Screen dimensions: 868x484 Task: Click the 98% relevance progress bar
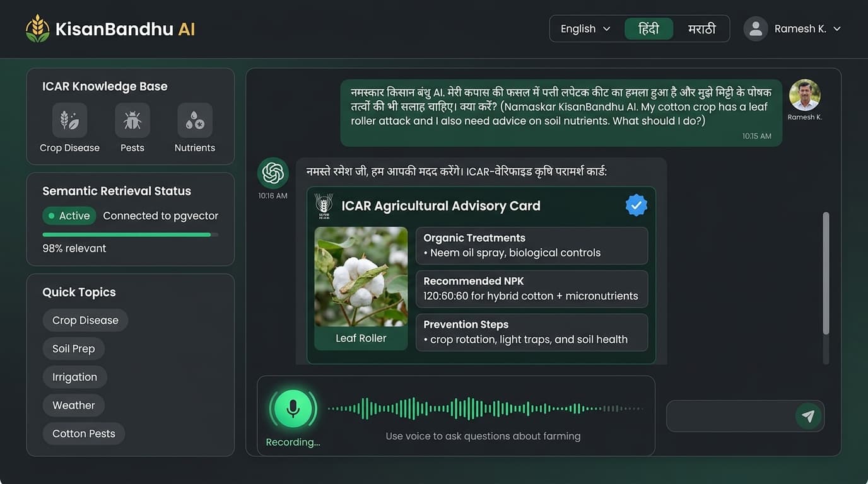131,234
